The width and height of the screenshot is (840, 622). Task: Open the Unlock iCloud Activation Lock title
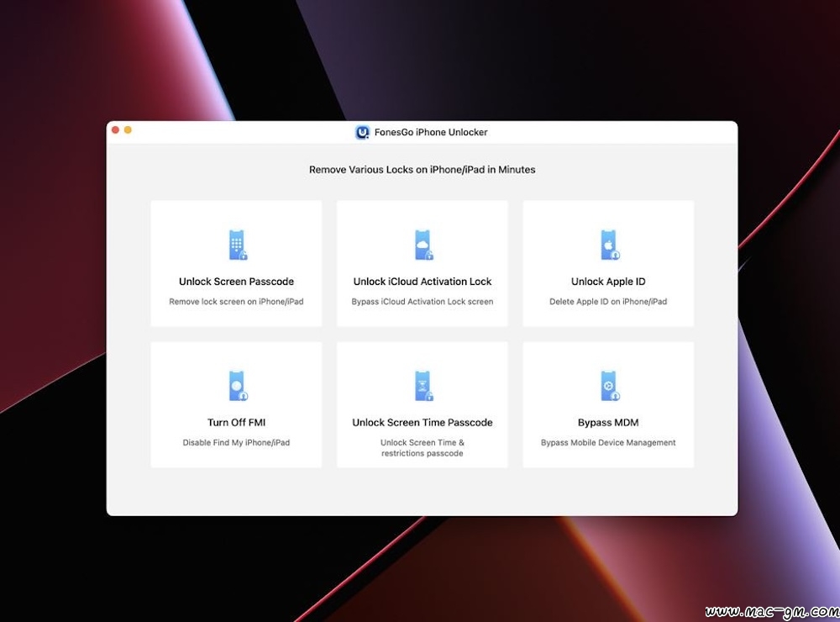[x=423, y=282]
